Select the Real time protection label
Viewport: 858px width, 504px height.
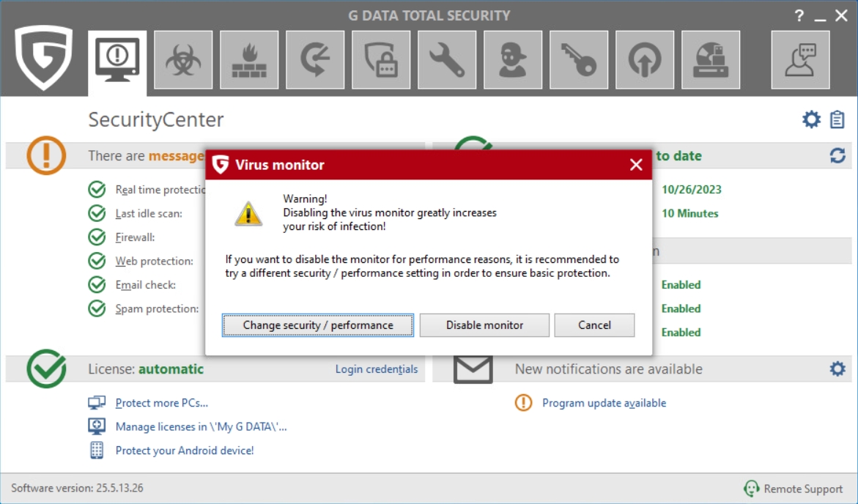[x=160, y=189]
